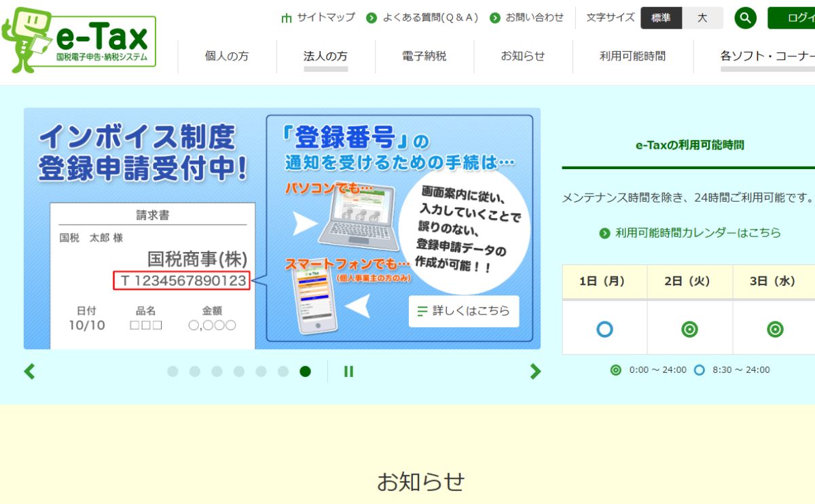Set text size to 標準
This screenshot has height=504, width=815.
[x=661, y=18]
